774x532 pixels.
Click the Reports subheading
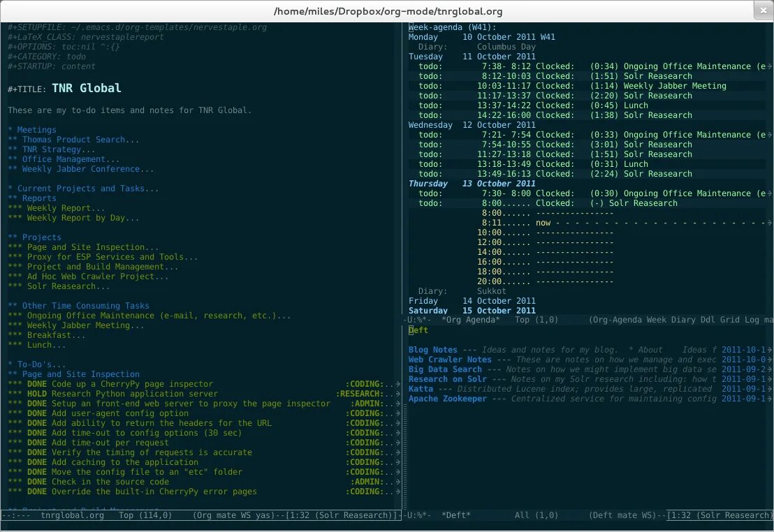click(x=32, y=198)
